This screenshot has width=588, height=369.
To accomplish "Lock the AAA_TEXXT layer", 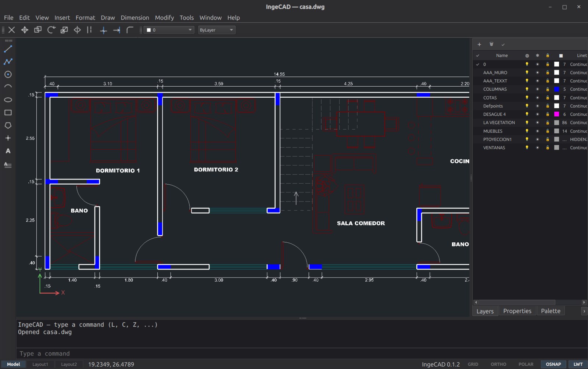I will (x=548, y=81).
